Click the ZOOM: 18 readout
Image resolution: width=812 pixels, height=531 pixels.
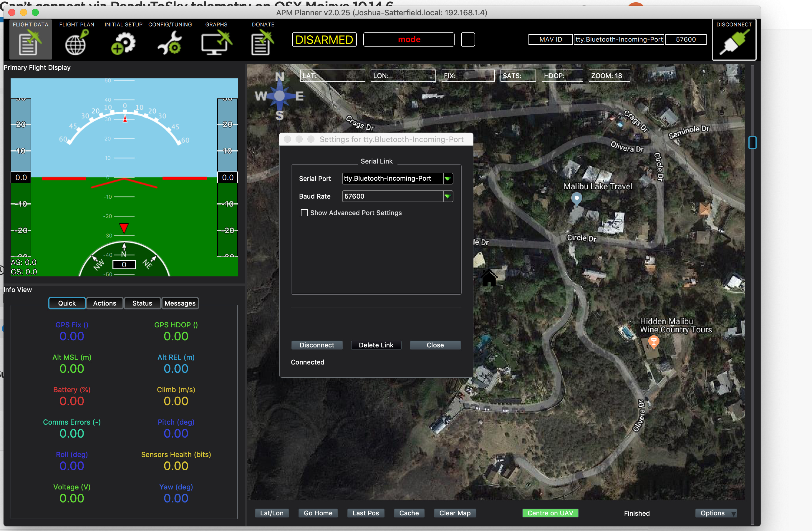pos(609,76)
